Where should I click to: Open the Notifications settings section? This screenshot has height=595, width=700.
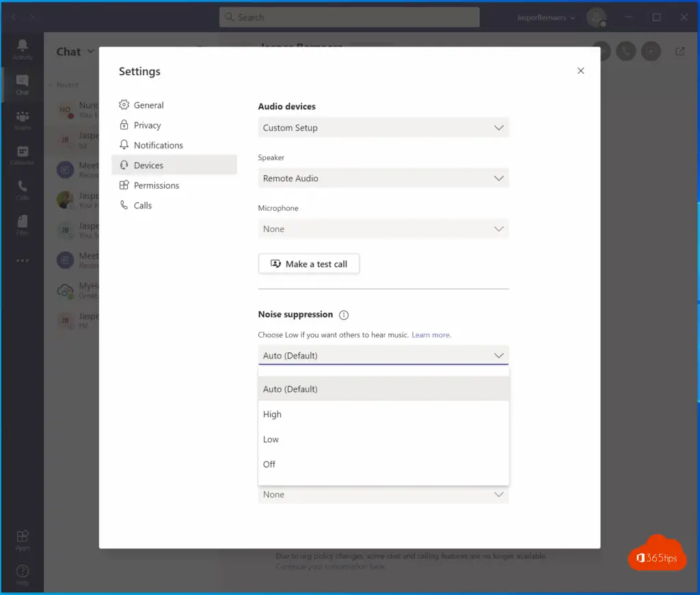[174, 145]
